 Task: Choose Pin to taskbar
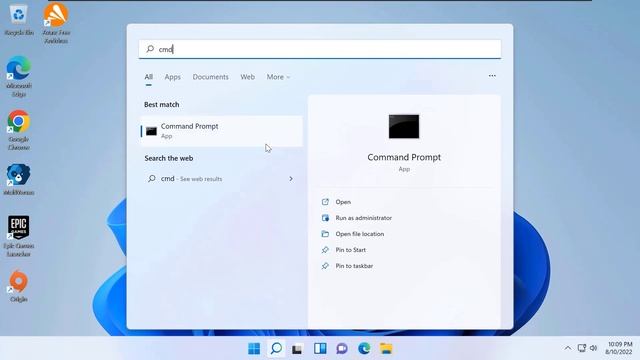point(347,266)
